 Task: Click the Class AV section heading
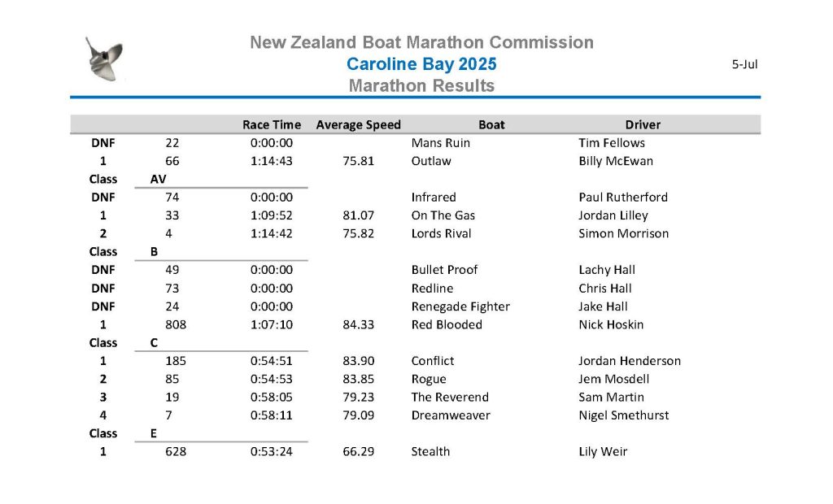128,179
